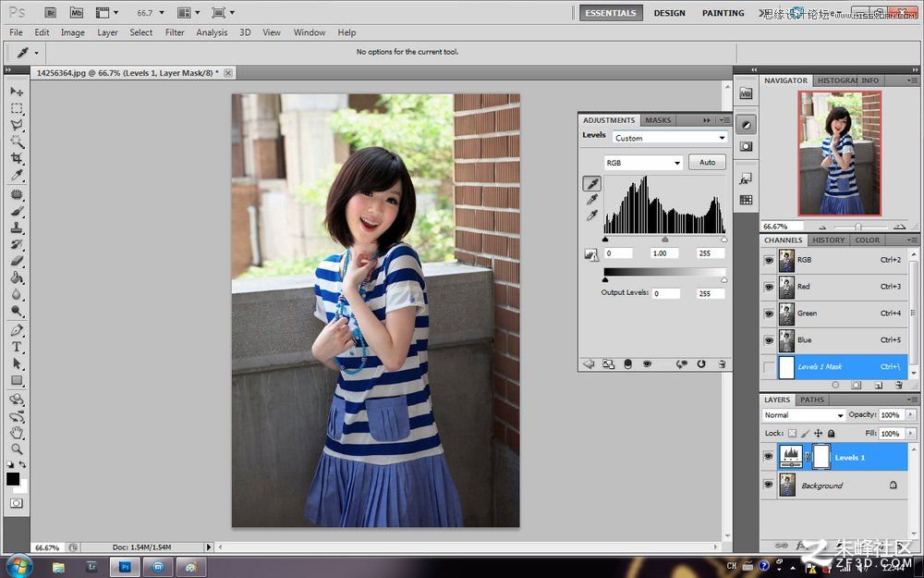Open the RGB channel dropdown in Levels
This screenshot has width=924, height=578.
point(643,162)
